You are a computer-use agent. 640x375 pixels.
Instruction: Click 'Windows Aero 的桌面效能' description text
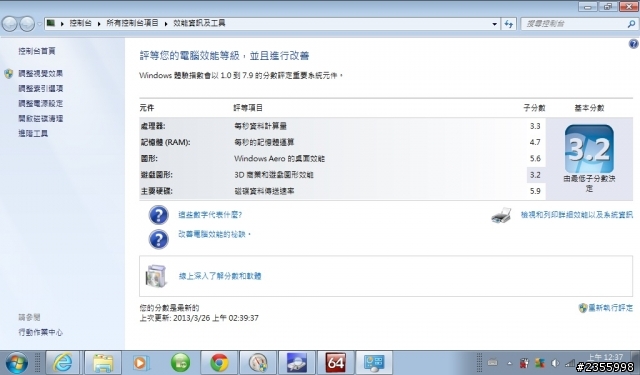[x=279, y=158]
